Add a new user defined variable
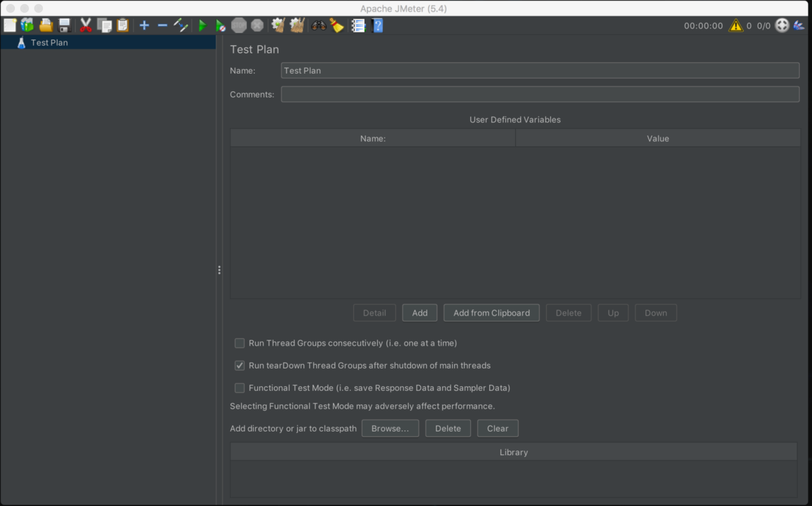812x506 pixels. pyautogui.click(x=420, y=313)
